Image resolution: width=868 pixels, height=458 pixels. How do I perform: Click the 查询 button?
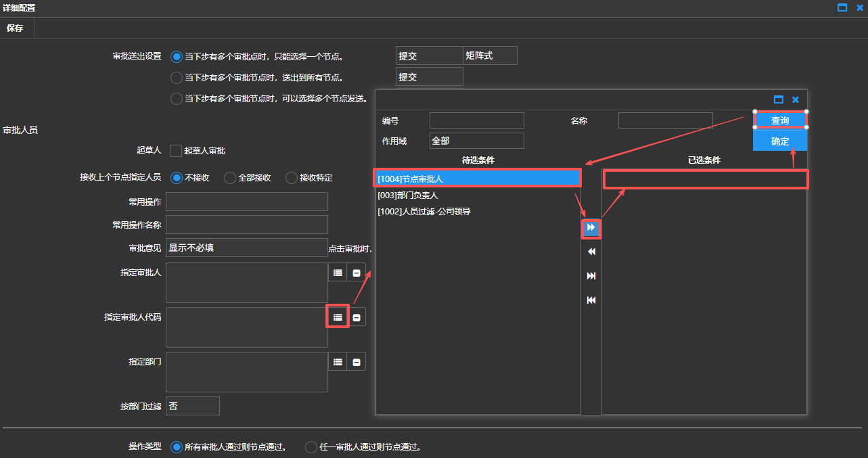(779, 120)
